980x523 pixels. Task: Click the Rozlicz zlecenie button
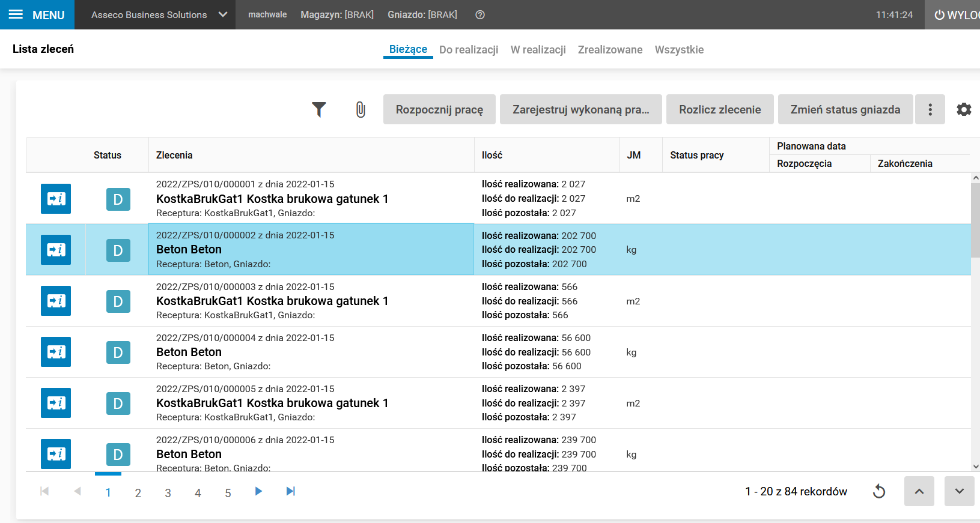720,109
